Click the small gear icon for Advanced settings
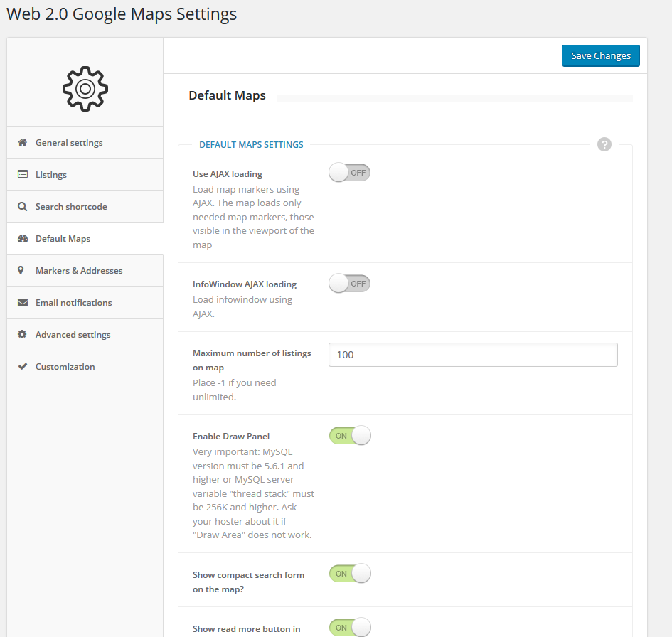 [x=22, y=334]
